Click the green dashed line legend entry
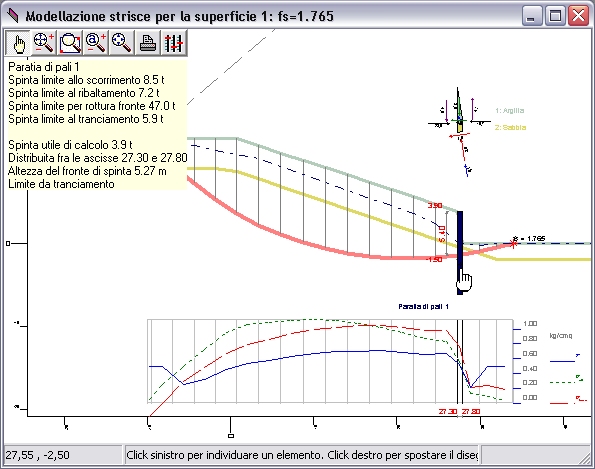The image size is (595, 469). click(566, 380)
